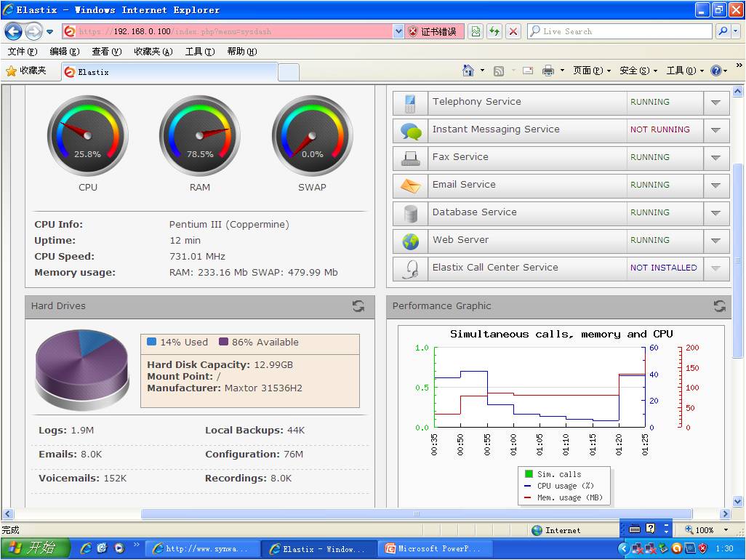
Task: Select the Elastix browser tab
Action: point(169,72)
